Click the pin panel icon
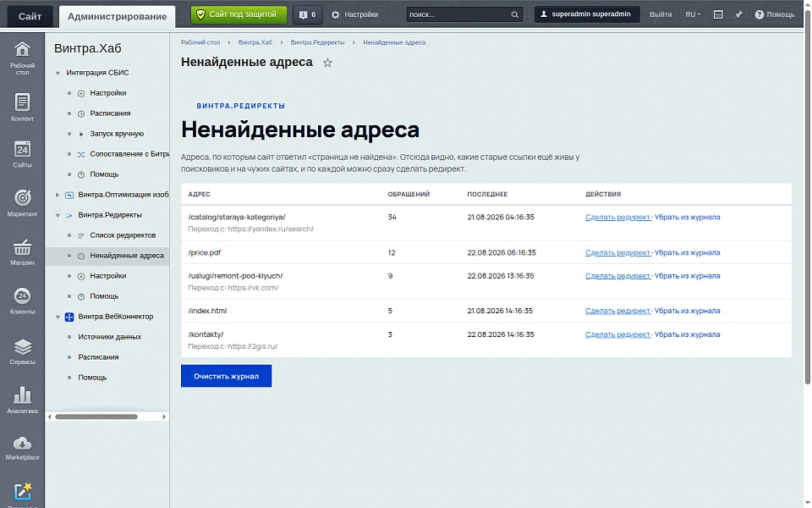Viewport: 812px width, 508px height. (x=738, y=14)
